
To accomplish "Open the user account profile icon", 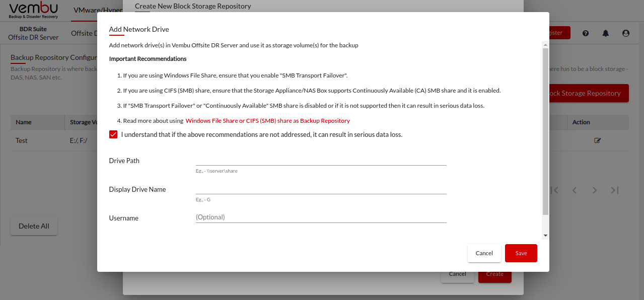I will click(626, 33).
